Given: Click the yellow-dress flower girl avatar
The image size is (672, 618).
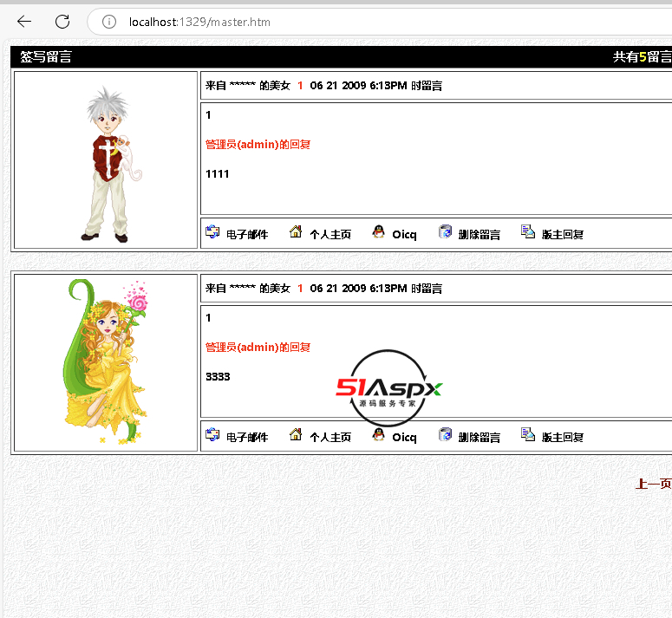Looking at the screenshot, I should (106, 361).
